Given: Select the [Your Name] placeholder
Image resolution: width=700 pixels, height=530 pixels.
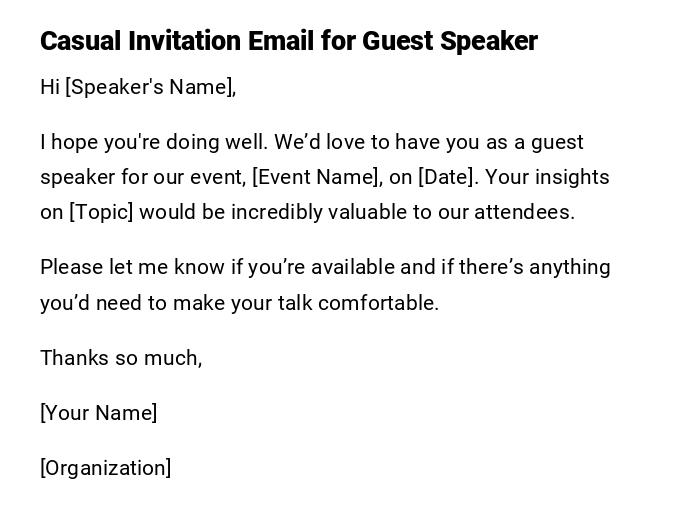Looking at the screenshot, I should pyautogui.click(x=99, y=413).
